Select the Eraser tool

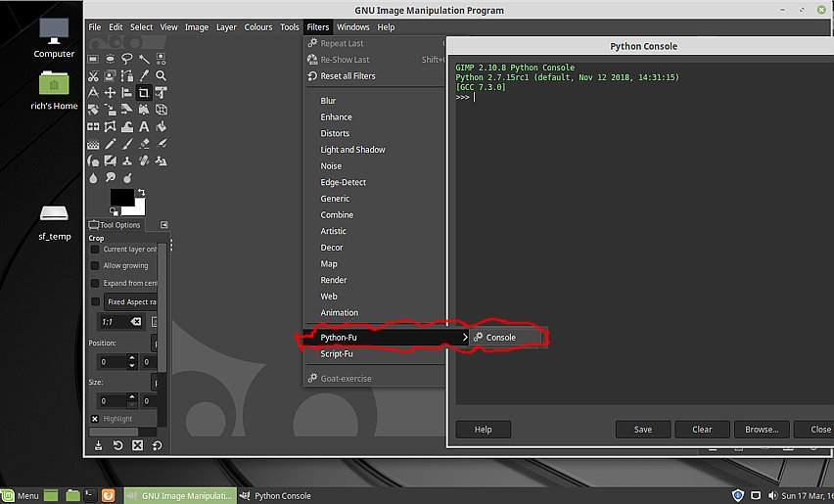click(144, 144)
